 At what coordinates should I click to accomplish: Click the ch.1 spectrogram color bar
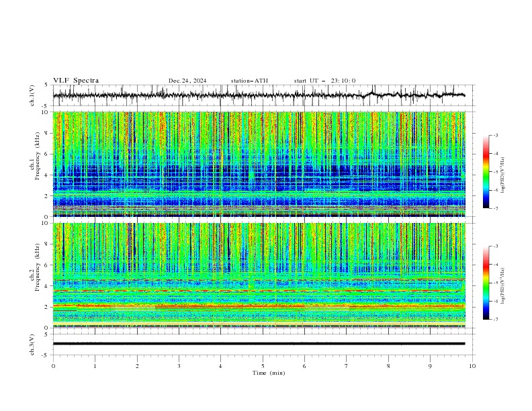coord(486,171)
